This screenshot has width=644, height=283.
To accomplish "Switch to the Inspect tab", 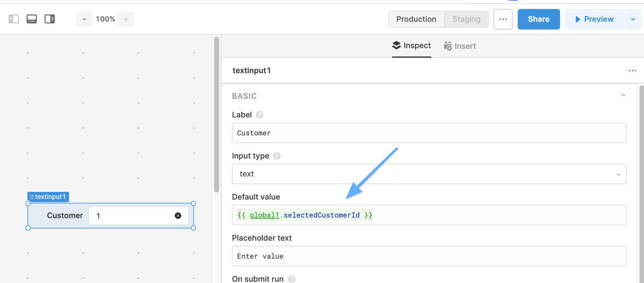I will pyautogui.click(x=411, y=46).
